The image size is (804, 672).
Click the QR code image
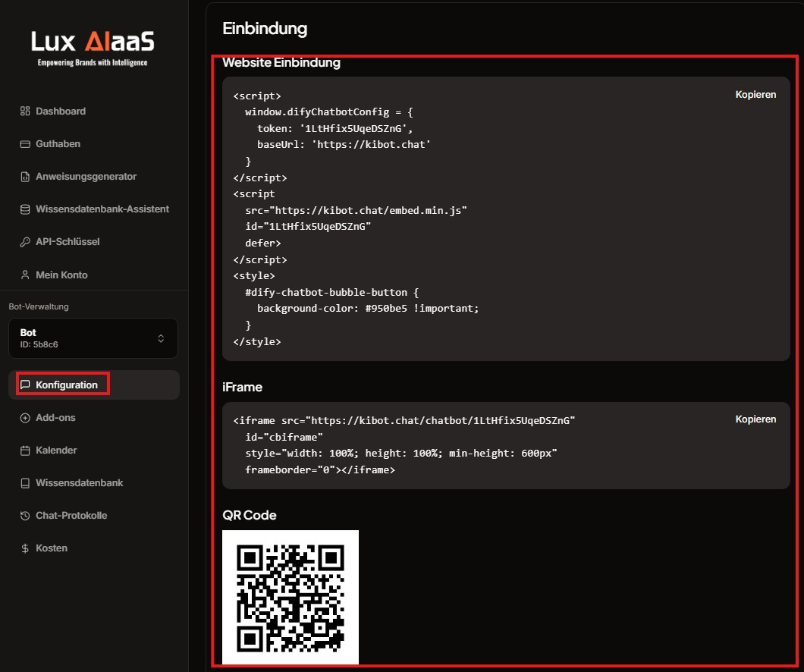coord(291,598)
